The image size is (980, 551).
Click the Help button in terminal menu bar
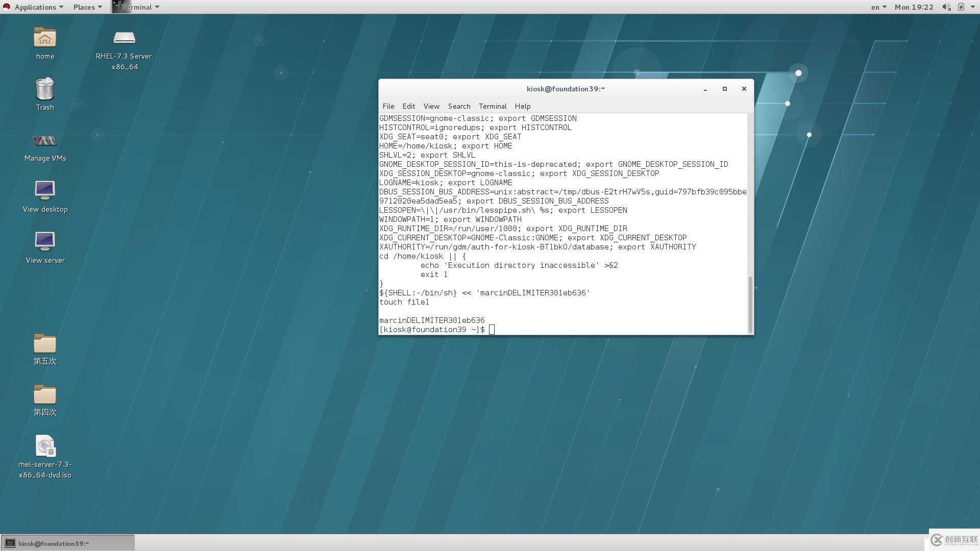(522, 106)
